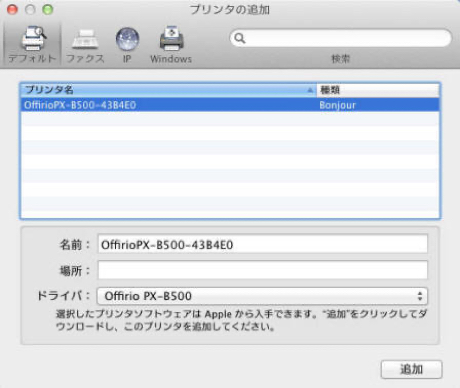This screenshot has width=460, height=388.
Task: Select the デフォルト printer toolbar icon
Action: [x=32, y=44]
